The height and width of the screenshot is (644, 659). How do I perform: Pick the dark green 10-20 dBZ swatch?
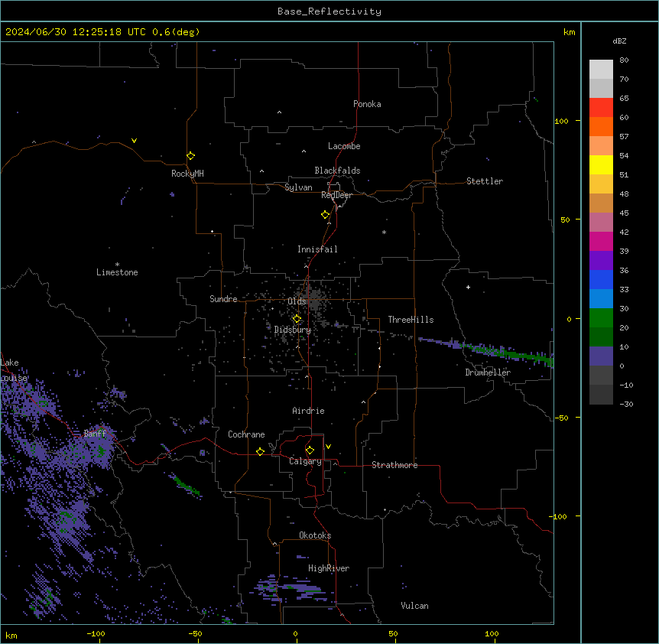[601, 337]
